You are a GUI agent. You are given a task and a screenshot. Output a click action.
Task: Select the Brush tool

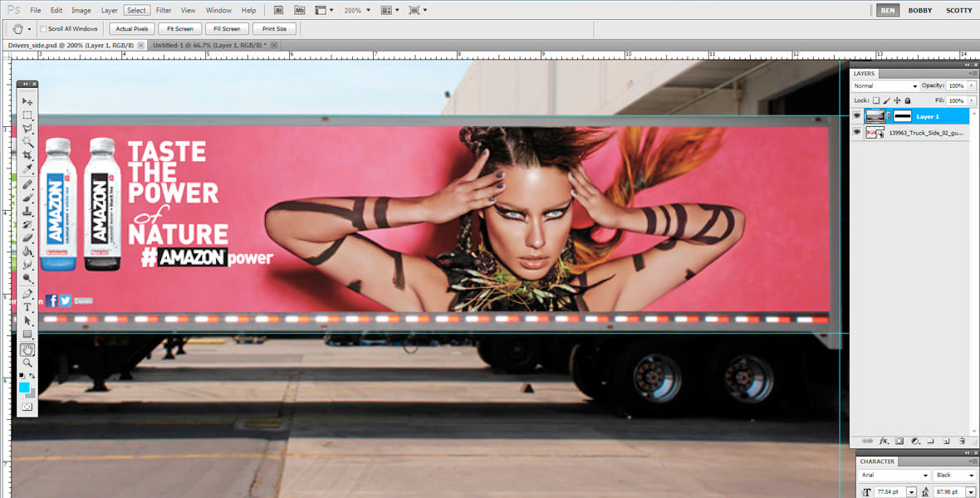27,198
